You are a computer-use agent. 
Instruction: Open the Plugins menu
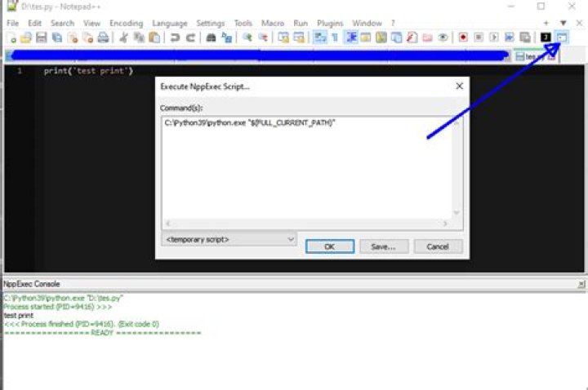click(330, 23)
